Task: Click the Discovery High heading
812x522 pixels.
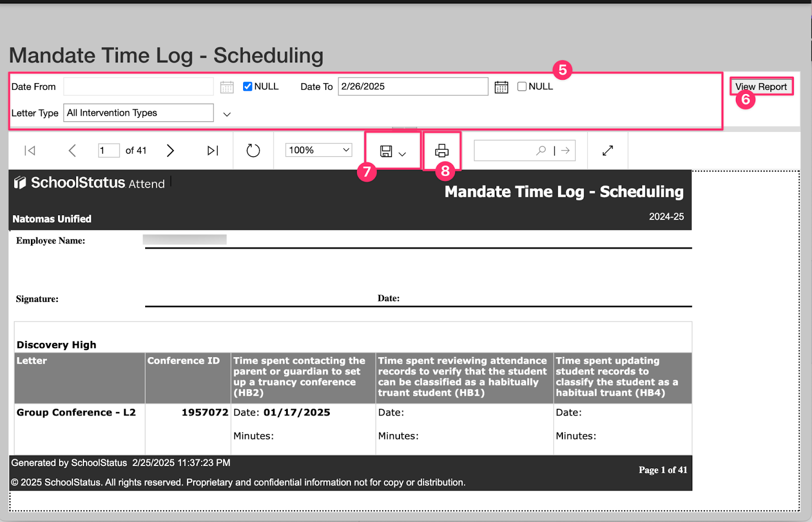Action: click(x=56, y=345)
